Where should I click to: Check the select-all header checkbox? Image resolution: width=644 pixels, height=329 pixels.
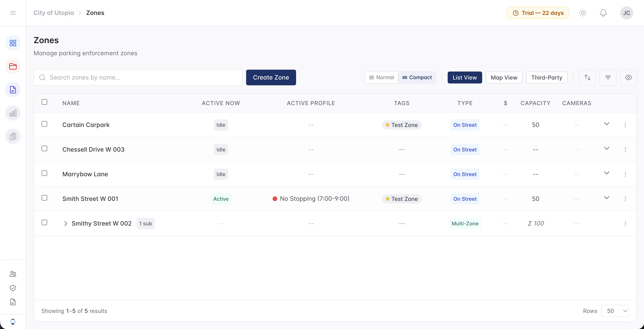(x=44, y=102)
